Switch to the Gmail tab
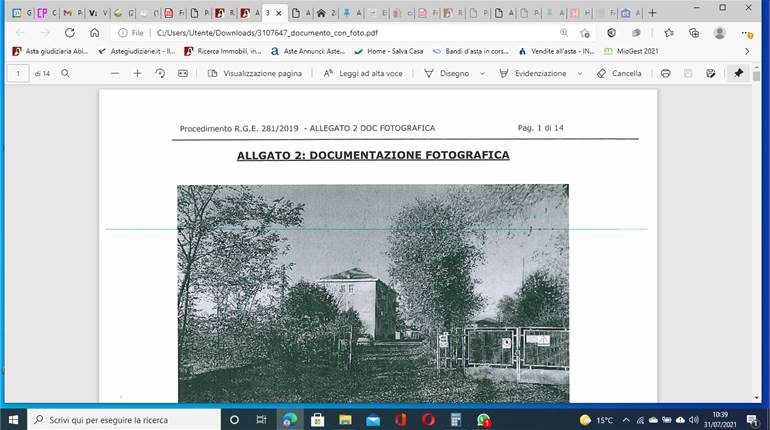Image resolution: width=770 pixels, height=430 pixels. pos(72,13)
